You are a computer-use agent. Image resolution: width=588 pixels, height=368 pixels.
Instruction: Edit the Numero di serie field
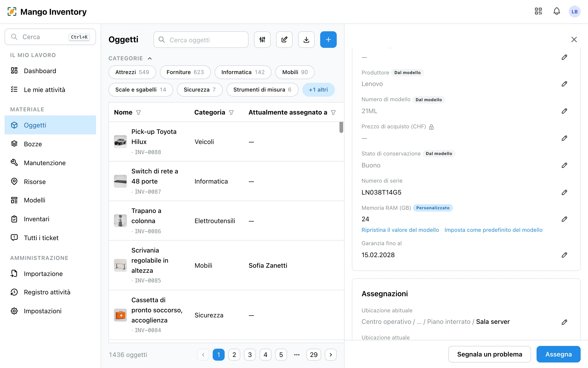564,192
